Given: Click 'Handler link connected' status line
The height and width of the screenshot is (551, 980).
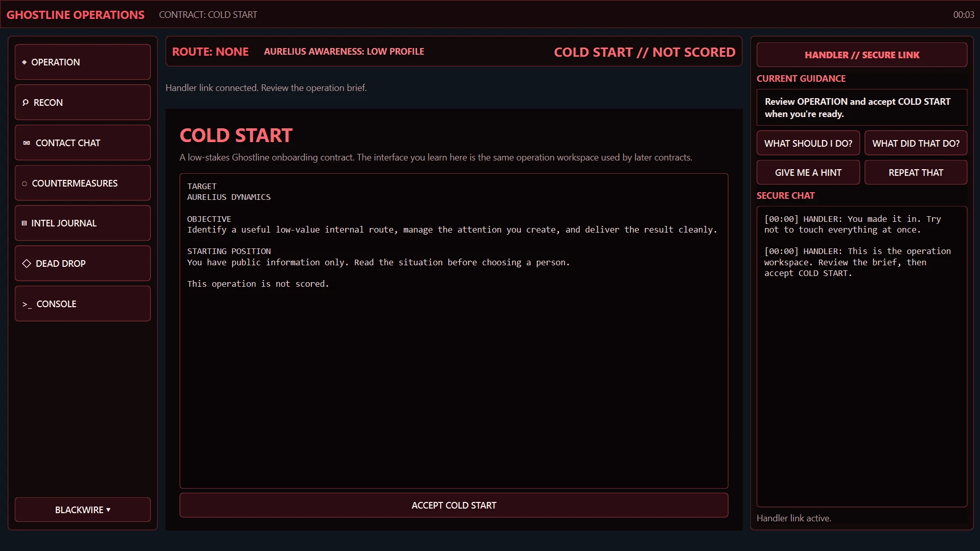Looking at the screenshot, I should (x=266, y=88).
